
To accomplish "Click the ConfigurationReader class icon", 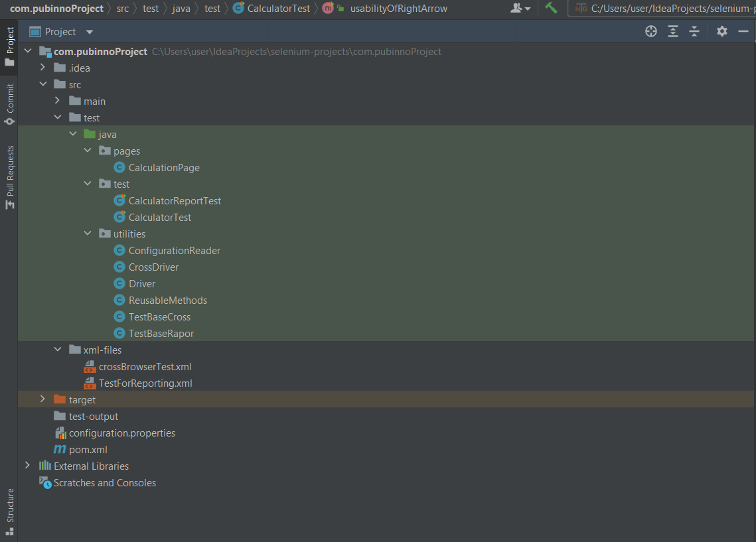I will pos(119,250).
